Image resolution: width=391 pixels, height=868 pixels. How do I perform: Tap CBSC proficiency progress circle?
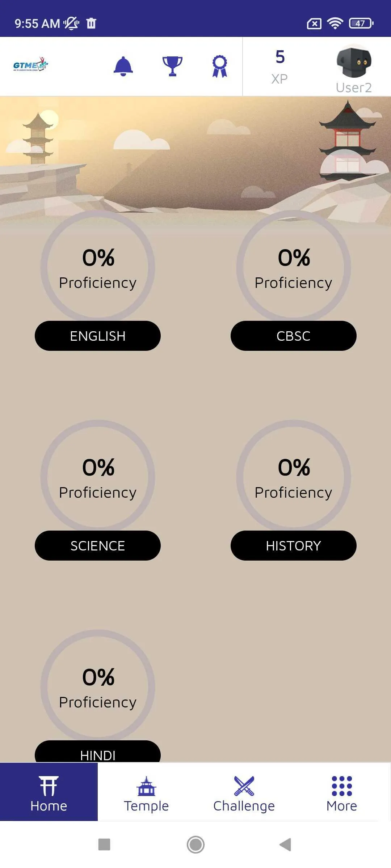pyautogui.click(x=293, y=268)
